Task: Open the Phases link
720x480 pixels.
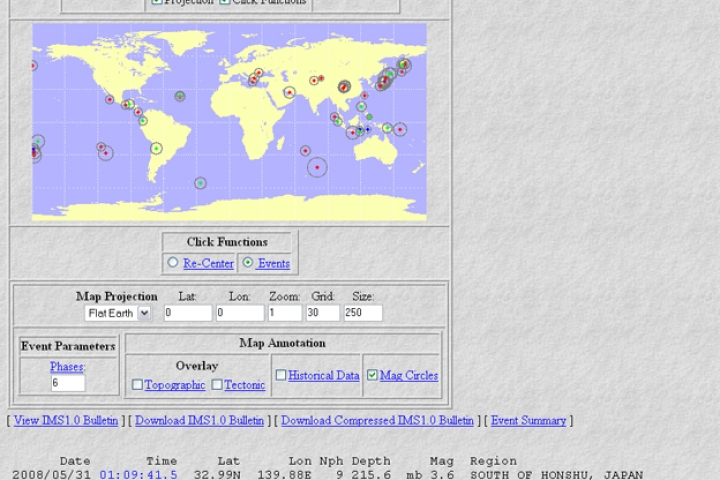Action: pos(67,367)
